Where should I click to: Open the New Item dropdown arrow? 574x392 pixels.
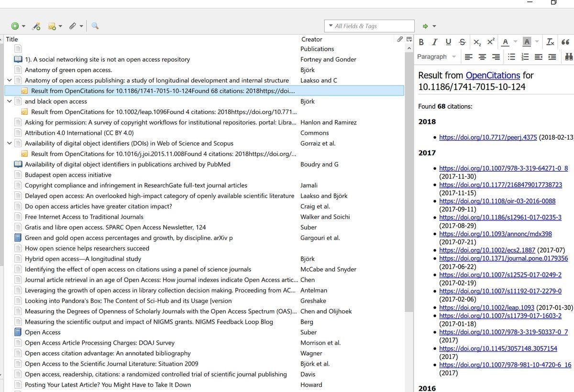pos(23,27)
